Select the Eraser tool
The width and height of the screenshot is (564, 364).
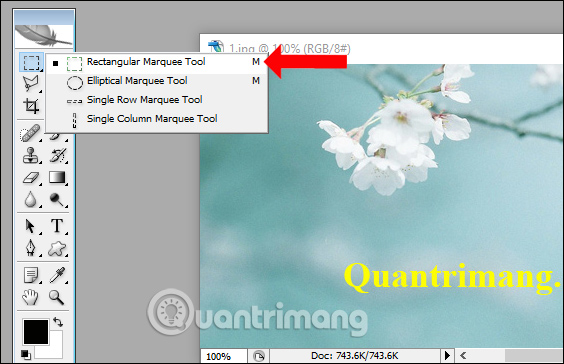tap(31, 177)
